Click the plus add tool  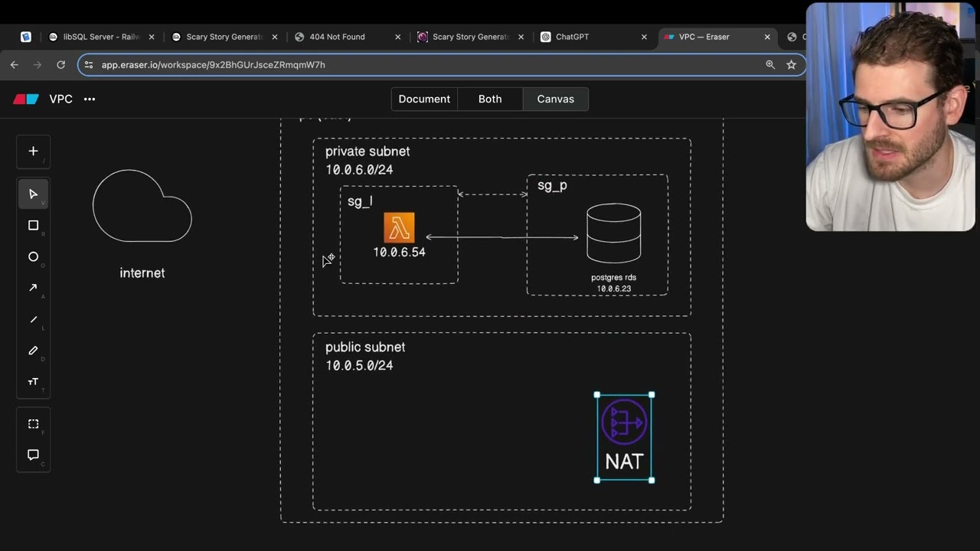[33, 152]
